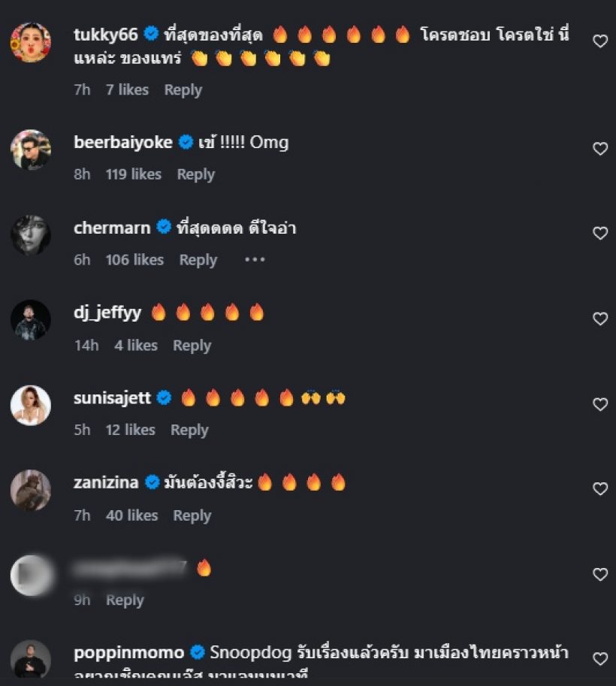Reply to beerbaiyoke's comment
The height and width of the screenshot is (686, 616).
195,174
